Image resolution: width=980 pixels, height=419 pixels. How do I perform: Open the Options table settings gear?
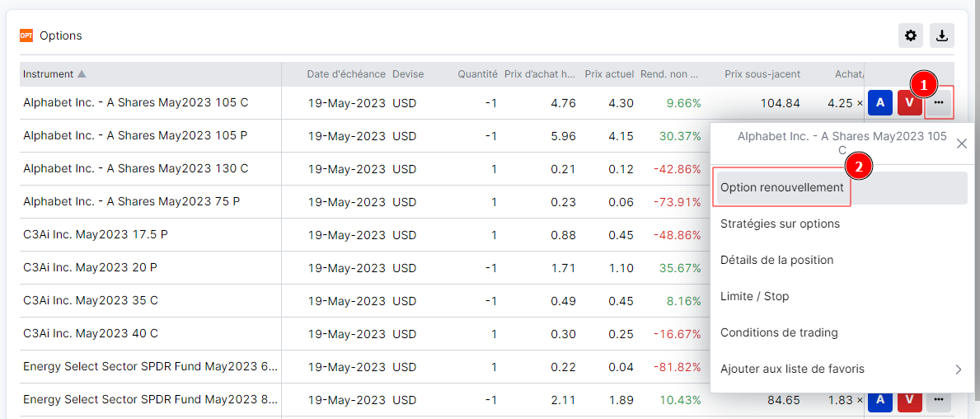911,35
